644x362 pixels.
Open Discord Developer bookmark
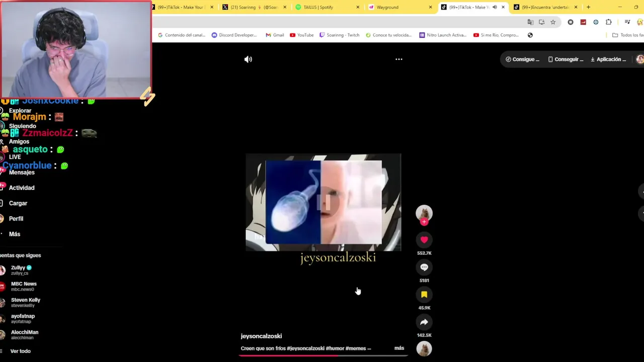(x=234, y=35)
